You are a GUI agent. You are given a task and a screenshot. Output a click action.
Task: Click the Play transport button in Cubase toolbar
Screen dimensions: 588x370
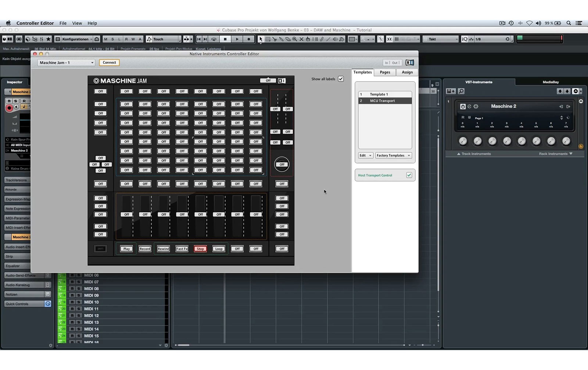237,39
